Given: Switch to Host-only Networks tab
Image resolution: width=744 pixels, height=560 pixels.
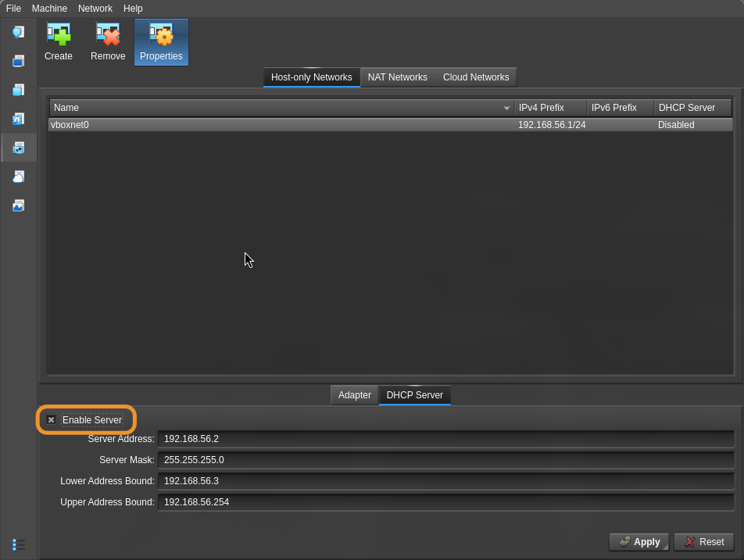Looking at the screenshot, I should (312, 77).
